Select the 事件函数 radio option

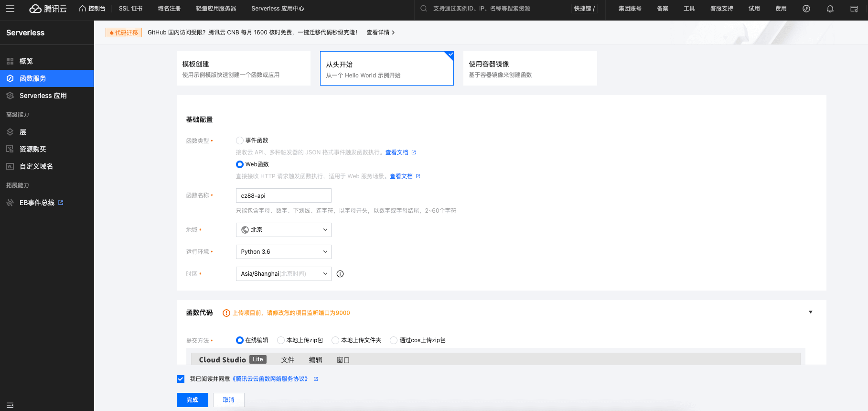[x=240, y=141]
